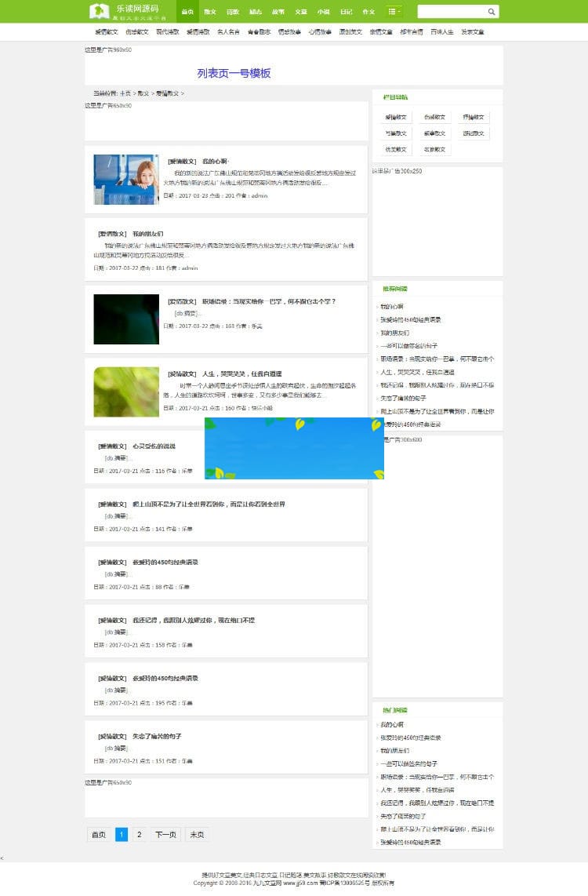Go to the 首页 nav tab
Image resolution: width=588 pixels, height=896 pixels.
pyautogui.click(x=187, y=12)
